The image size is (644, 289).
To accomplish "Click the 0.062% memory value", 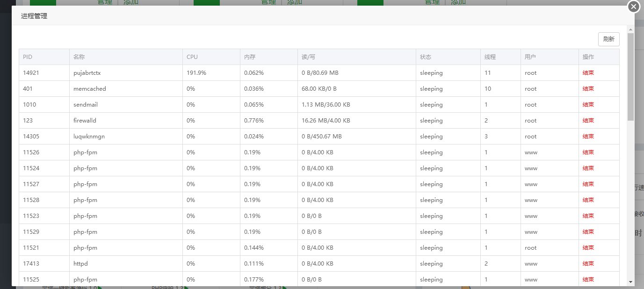I will 254,73.
